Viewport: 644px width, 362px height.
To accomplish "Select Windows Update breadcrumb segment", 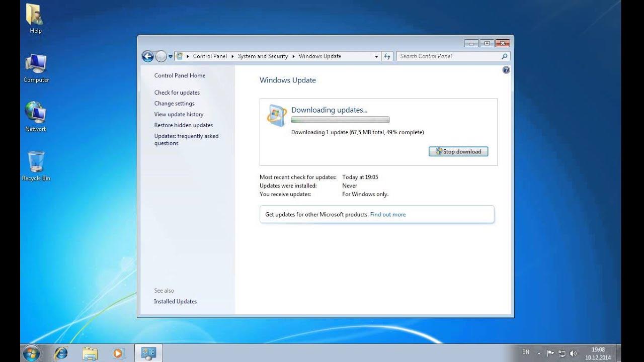I will click(320, 56).
